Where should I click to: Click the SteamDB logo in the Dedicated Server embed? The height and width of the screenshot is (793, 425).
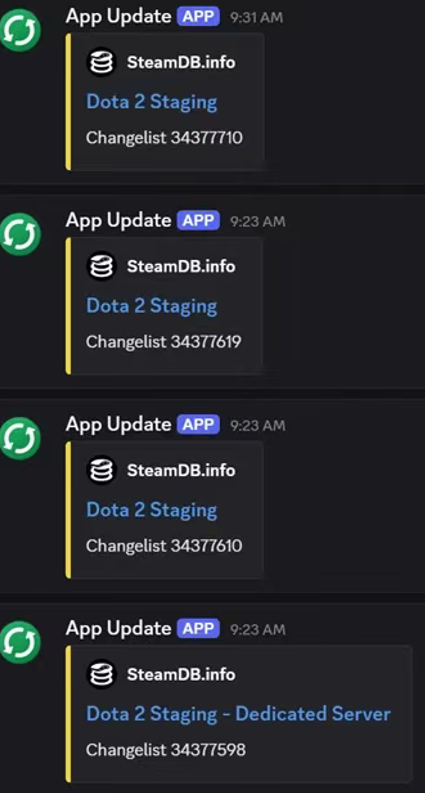(101, 674)
